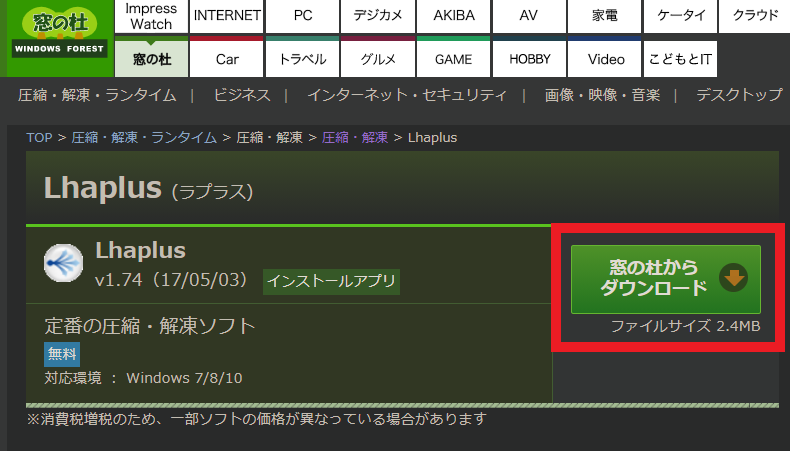The height and width of the screenshot is (451, 790).
Task: Click the Lhaplus (ラプラス) page heading
Action: (149, 188)
